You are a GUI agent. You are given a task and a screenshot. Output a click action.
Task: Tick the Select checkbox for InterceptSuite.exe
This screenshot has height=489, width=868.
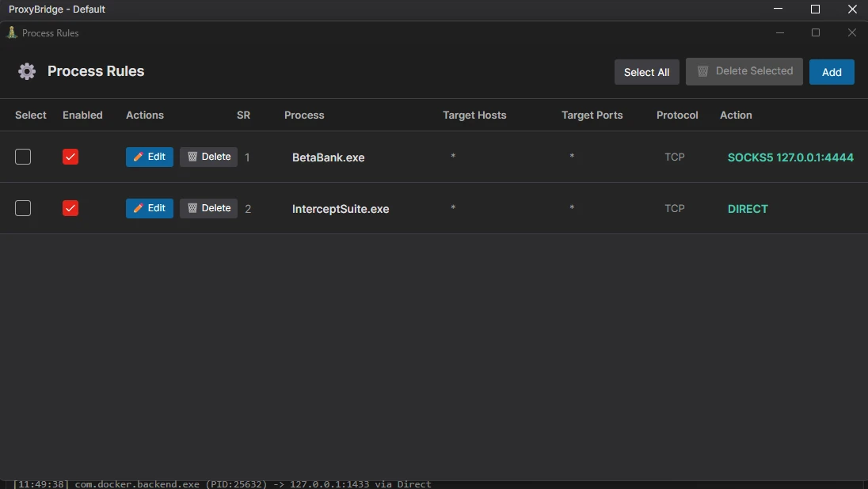point(23,208)
